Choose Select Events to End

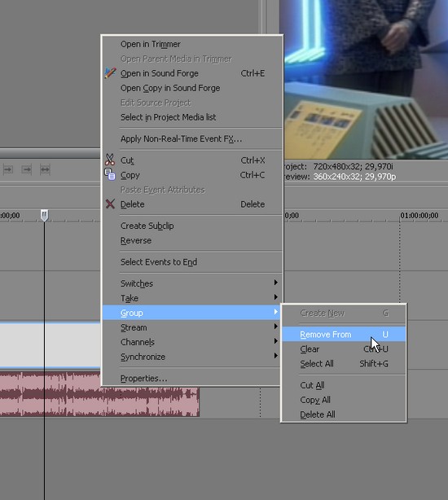click(x=192, y=262)
